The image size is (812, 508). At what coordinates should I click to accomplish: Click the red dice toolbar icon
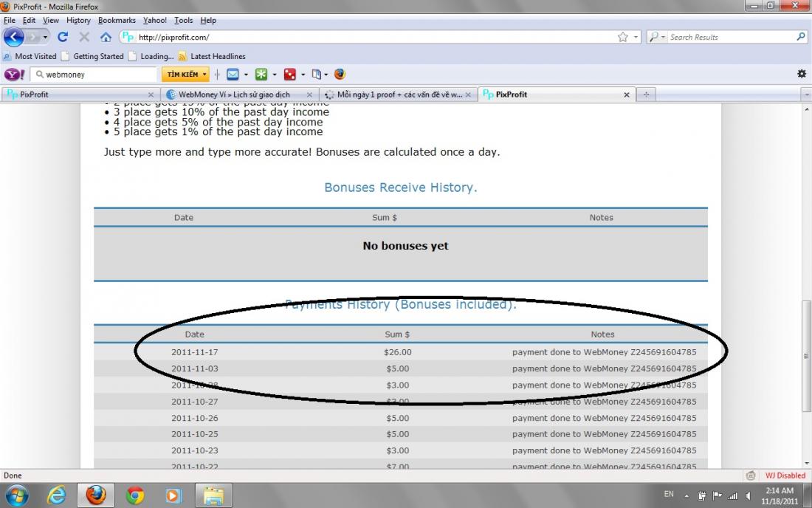289,75
